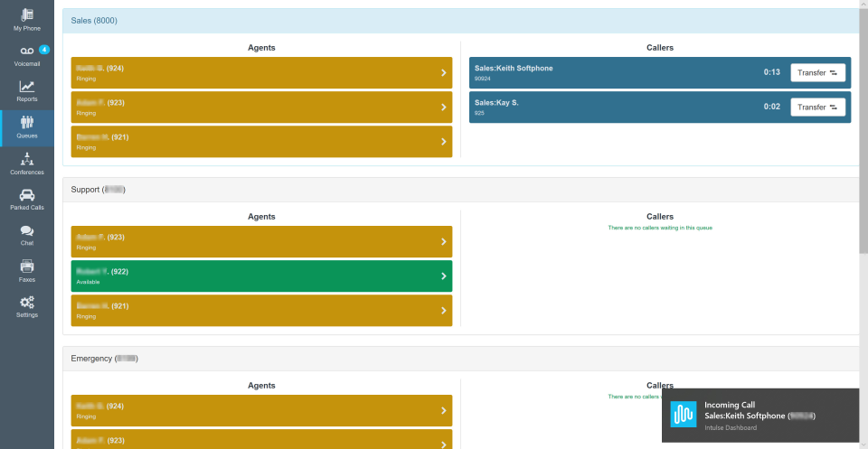Open the Faxes printer icon

point(26,267)
